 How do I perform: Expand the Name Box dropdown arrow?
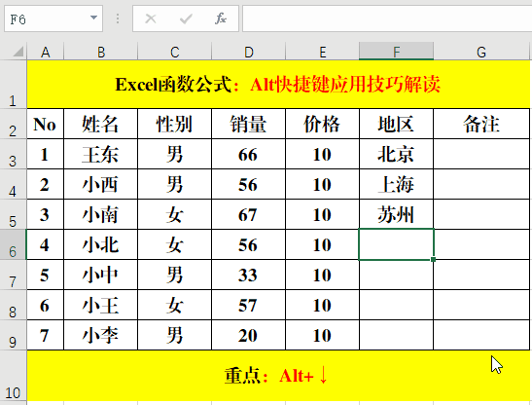click(93, 18)
